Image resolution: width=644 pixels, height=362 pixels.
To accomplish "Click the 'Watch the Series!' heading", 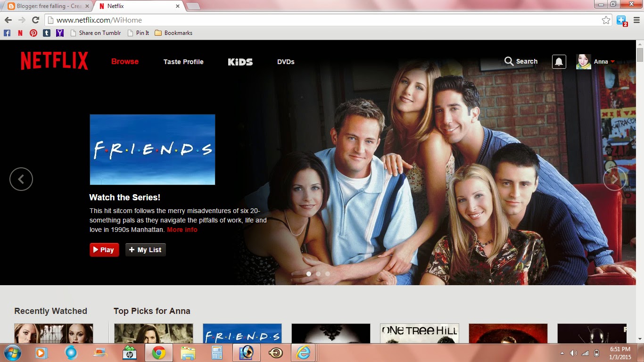I will (125, 197).
